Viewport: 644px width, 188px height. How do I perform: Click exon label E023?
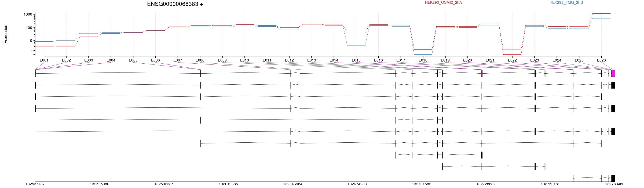(x=535, y=60)
